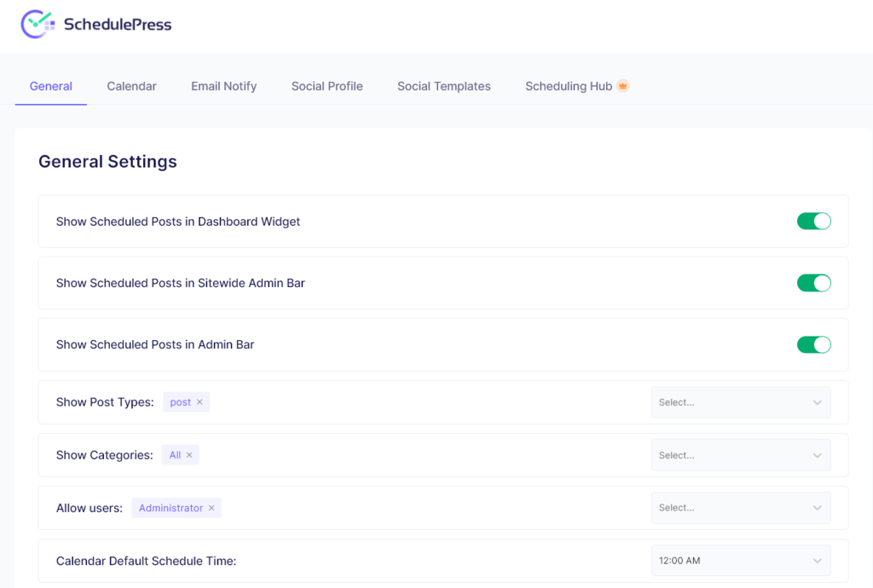This screenshot has height=588, width=873.
Task: Switch to the Calendar tab
Action: [x=131, y=85]
